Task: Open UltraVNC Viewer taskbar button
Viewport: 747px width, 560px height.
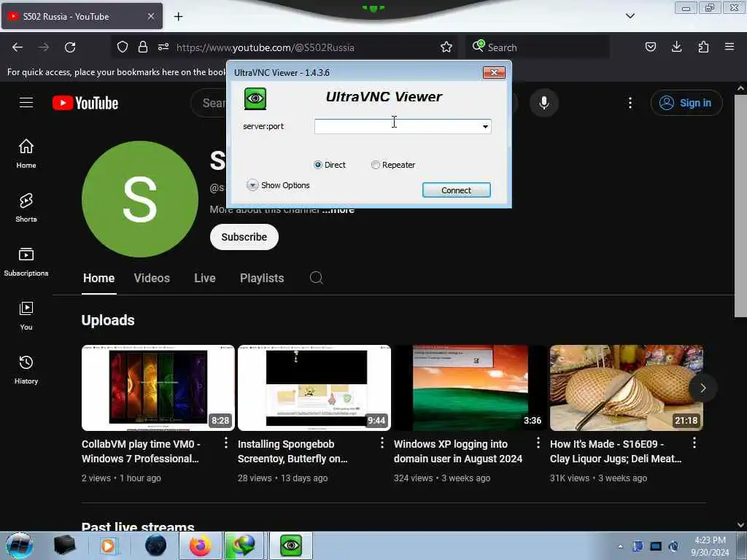Action: [x=291, y=545]
